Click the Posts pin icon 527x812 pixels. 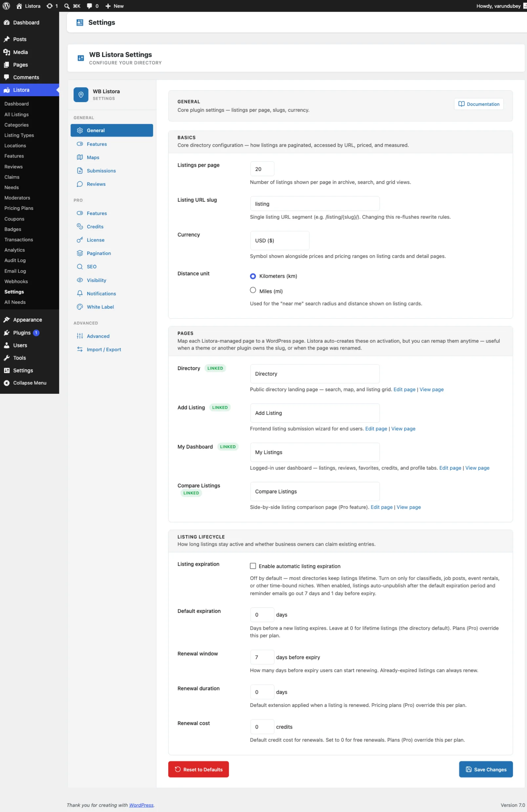pos(7,39)
